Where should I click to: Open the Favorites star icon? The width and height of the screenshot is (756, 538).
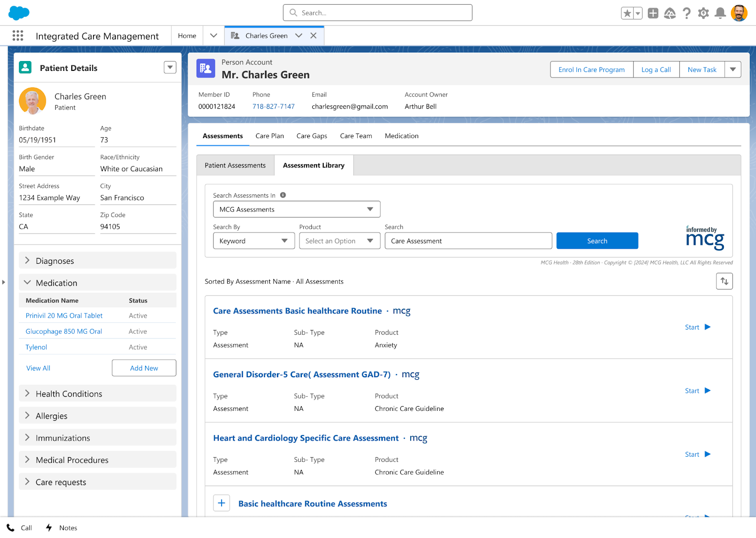coord(627,13)
